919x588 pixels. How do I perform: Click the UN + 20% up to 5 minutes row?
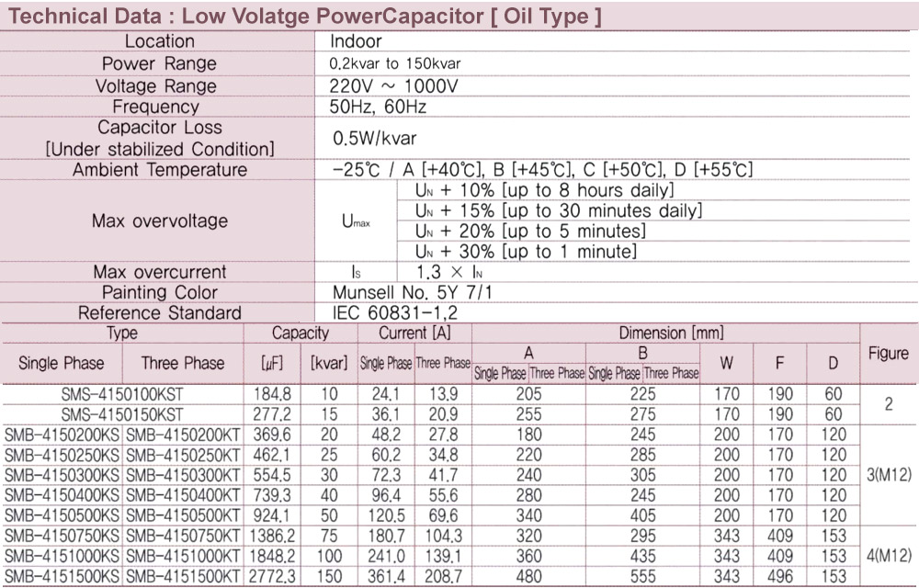coord(530,232)
